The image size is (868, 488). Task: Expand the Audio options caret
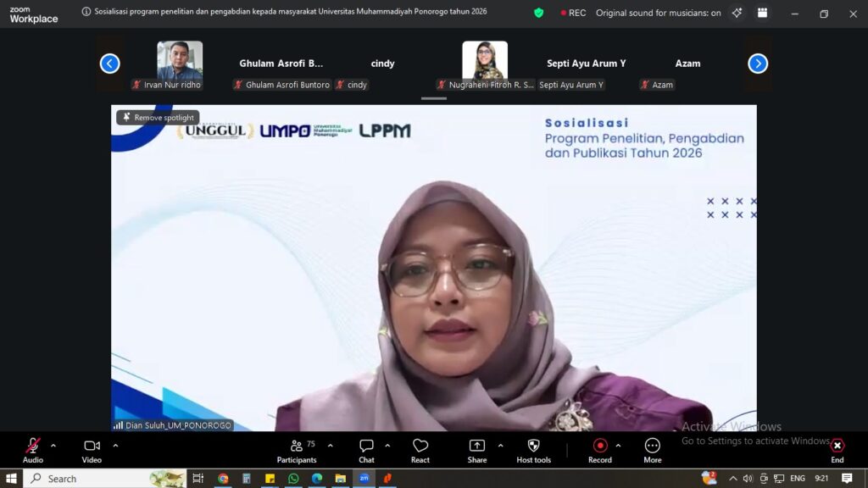pyautogui.click(x=53, y=446)
